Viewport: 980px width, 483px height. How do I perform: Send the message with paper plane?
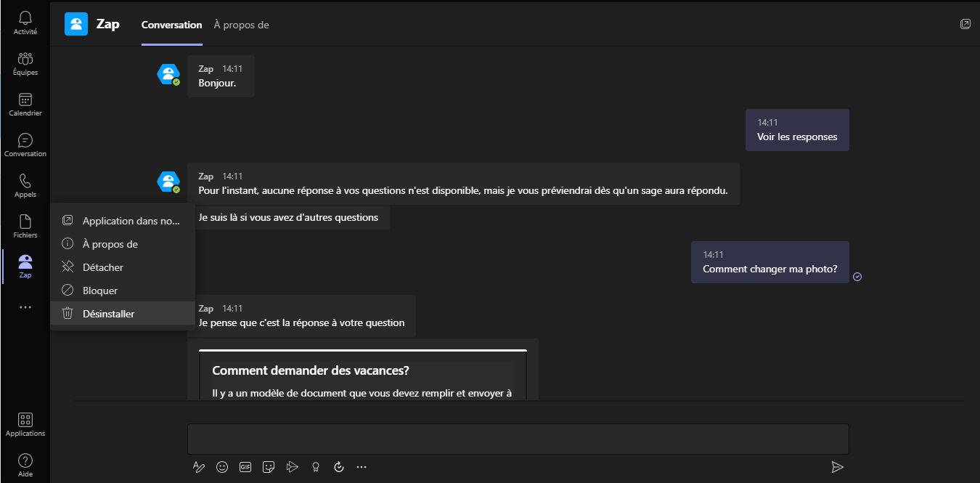click(x=837, y=467)
